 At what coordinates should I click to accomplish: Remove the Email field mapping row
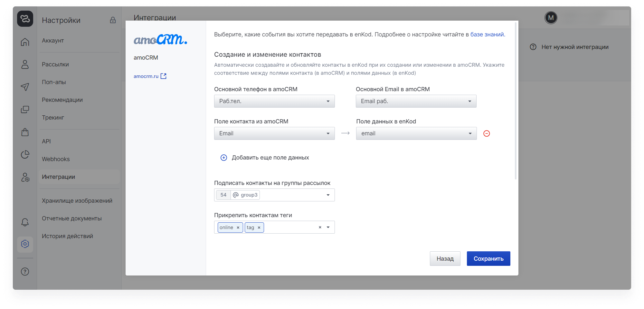[487, 133]
